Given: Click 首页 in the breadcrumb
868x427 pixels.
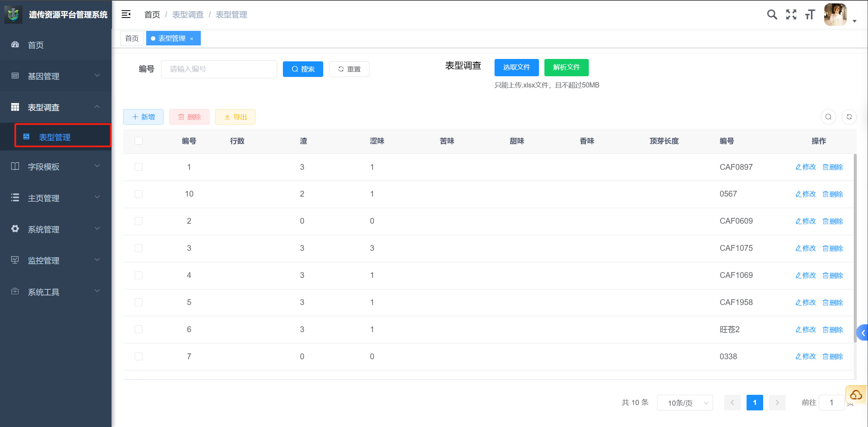Looking at the screenshot, I should (152, 15).
